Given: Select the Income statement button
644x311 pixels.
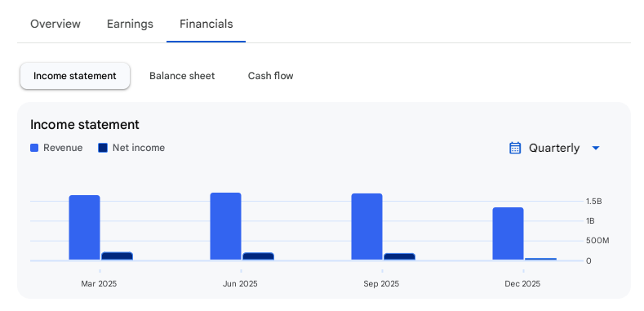Looking at the screenshot, I should click(x=75, y=76).
